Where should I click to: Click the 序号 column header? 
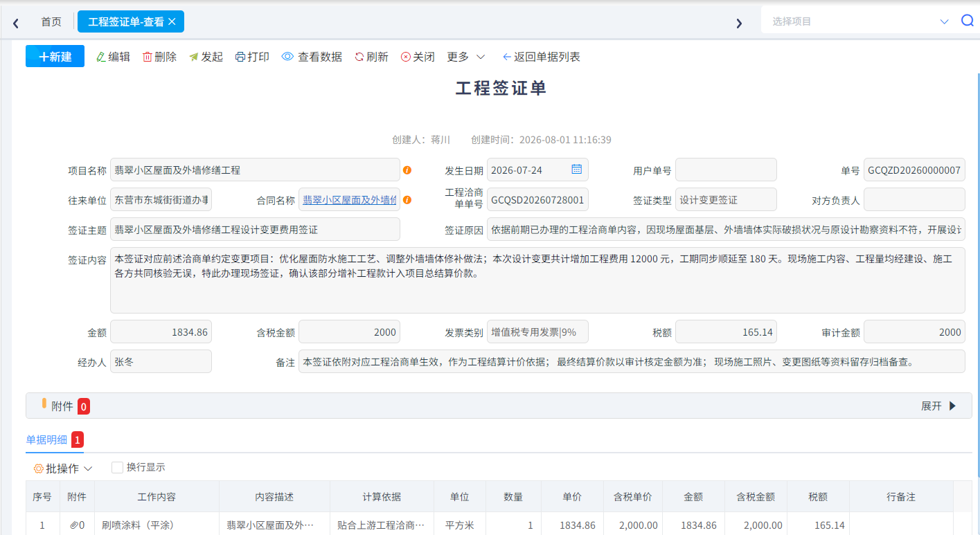click(x=42, y=497)
